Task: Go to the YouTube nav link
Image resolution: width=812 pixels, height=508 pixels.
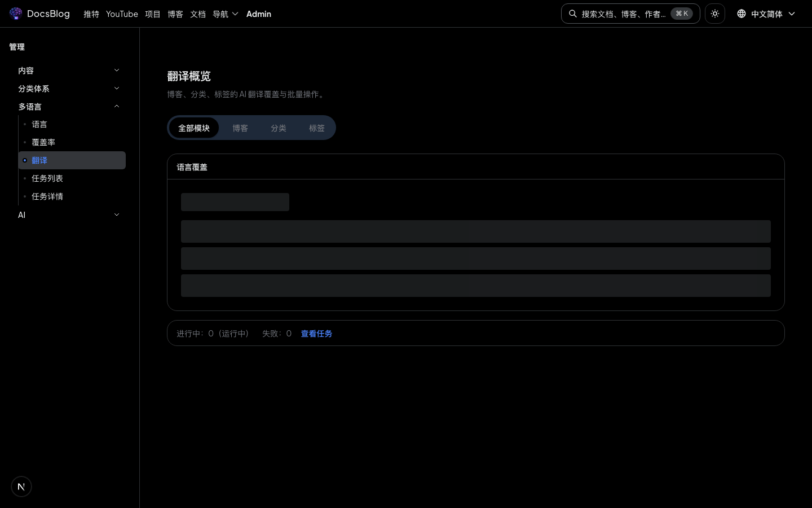Action: [122, 14]
